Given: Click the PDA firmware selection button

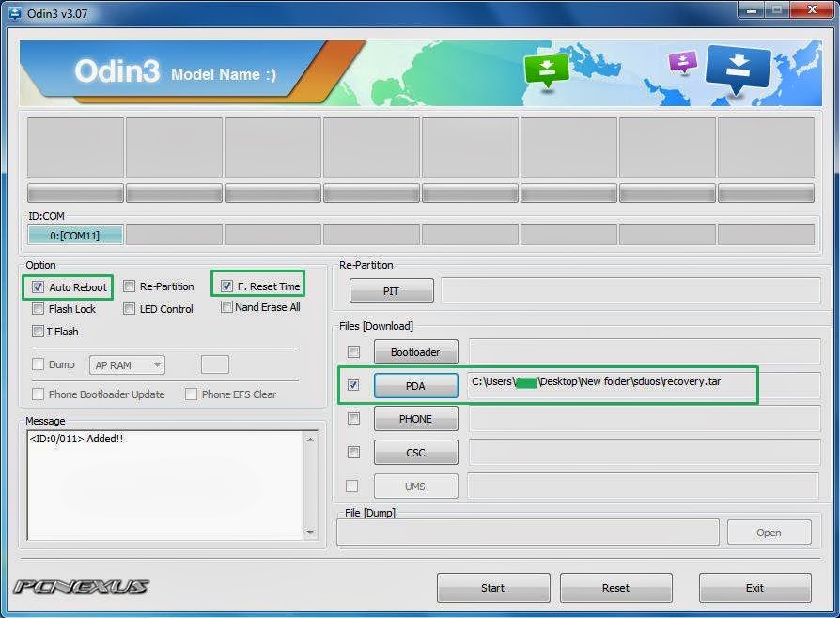Looking at the screenshot, I should [415, 385].
